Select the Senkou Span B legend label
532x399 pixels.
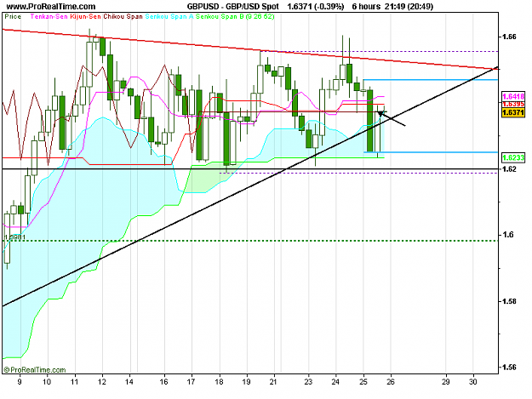220,16
